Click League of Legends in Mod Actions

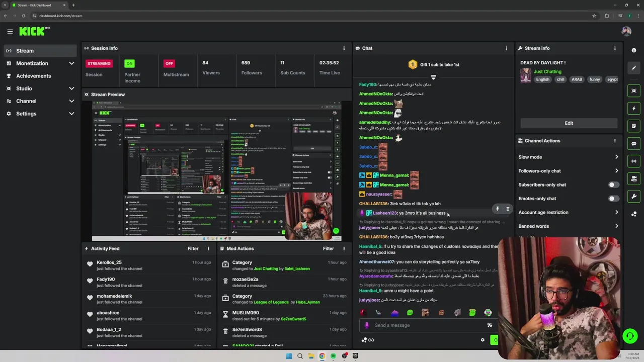(271, 302)
